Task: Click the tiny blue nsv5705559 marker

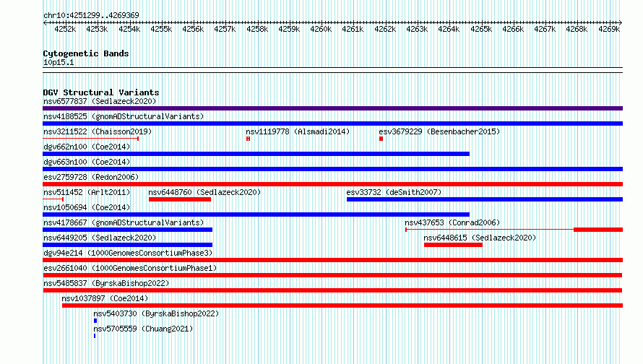Action: pyautogui.click(x=95, y=336)
